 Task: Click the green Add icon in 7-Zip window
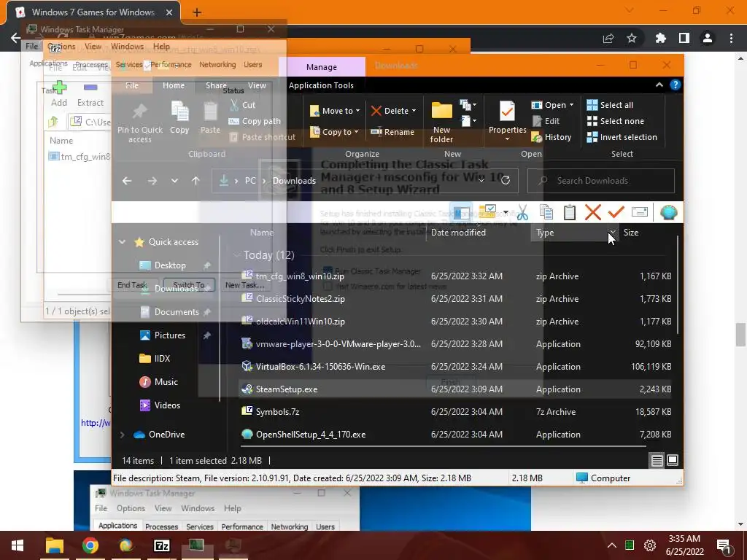pos(59,87)
